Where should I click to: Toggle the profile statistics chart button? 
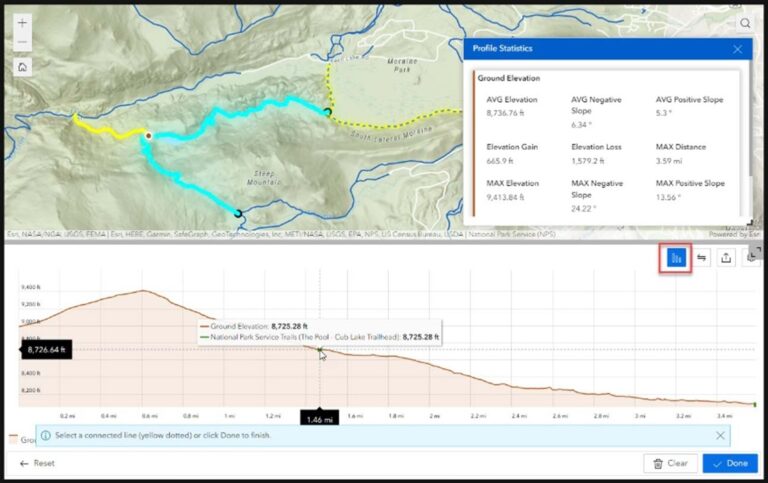click(x=676, y=258)
